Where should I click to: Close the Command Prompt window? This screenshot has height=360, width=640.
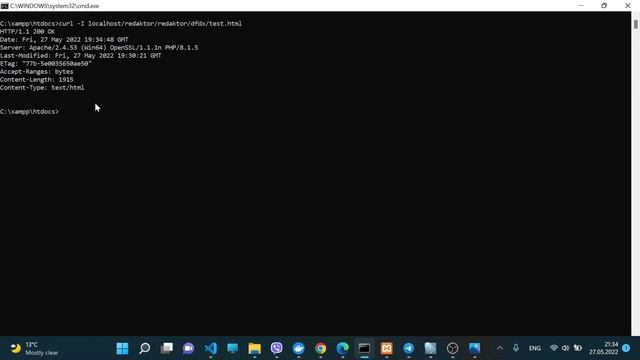628,6
